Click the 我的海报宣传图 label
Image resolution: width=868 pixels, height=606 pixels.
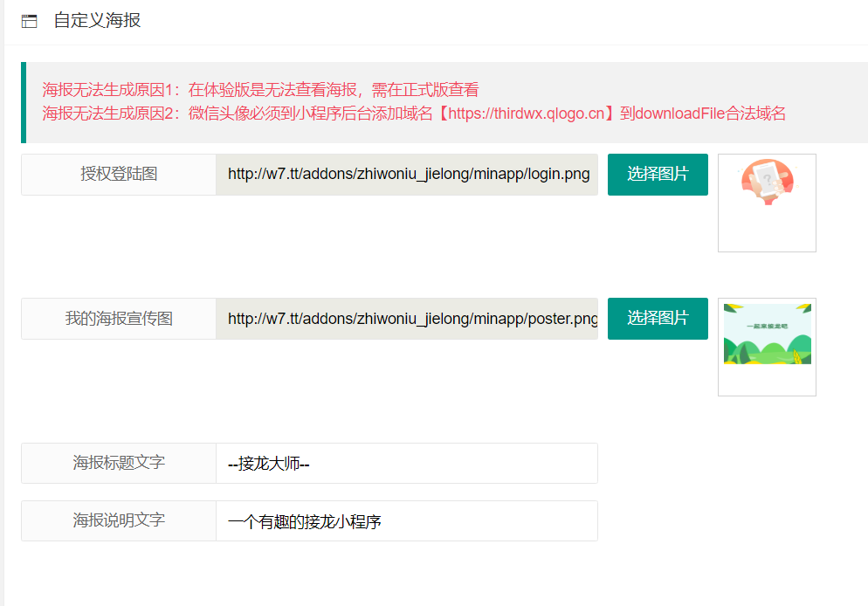tap(119, 319)
